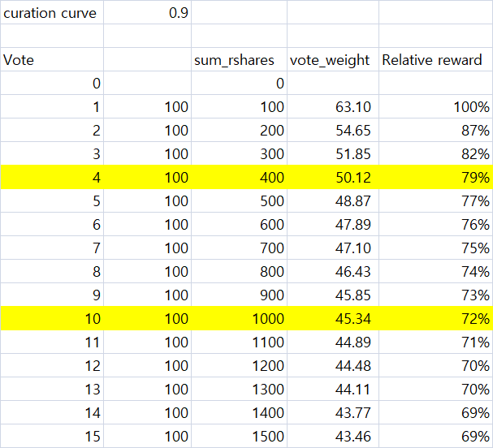Image resolution: width=493 pixels, height=448 pixels.
Task: Select the vote_weight cell 43.77
Action: tap(333, 413)
